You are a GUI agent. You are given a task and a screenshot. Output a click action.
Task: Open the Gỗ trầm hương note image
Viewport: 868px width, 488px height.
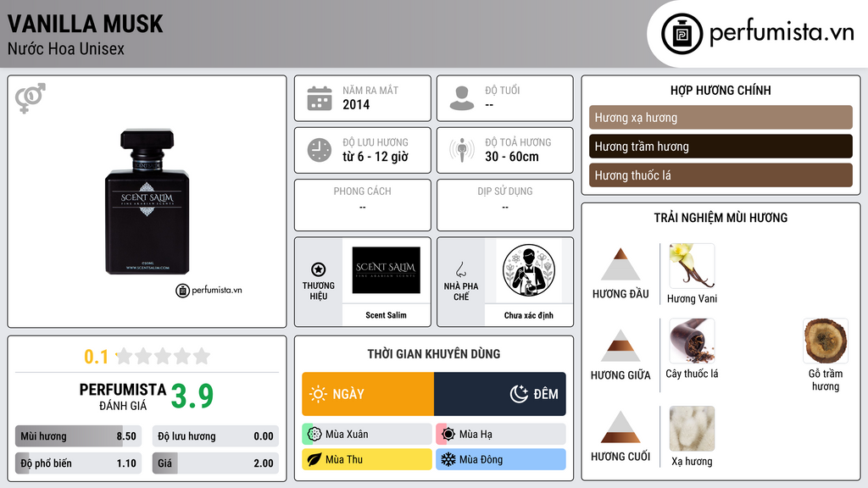click(826, 341)
